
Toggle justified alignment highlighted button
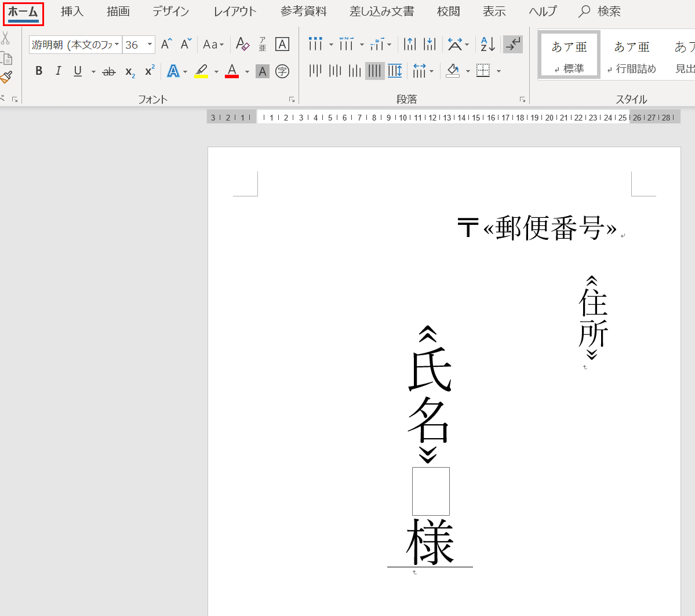tap(374, 71)
